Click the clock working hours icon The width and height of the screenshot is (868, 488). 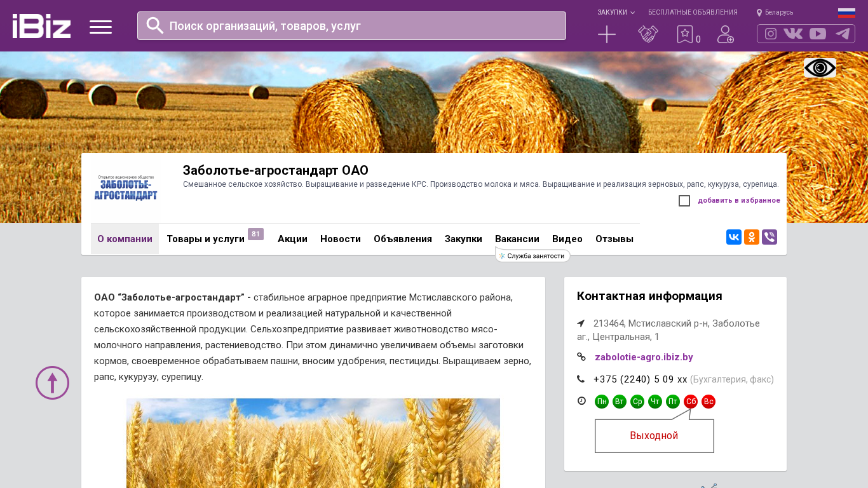tap(581, 401)
